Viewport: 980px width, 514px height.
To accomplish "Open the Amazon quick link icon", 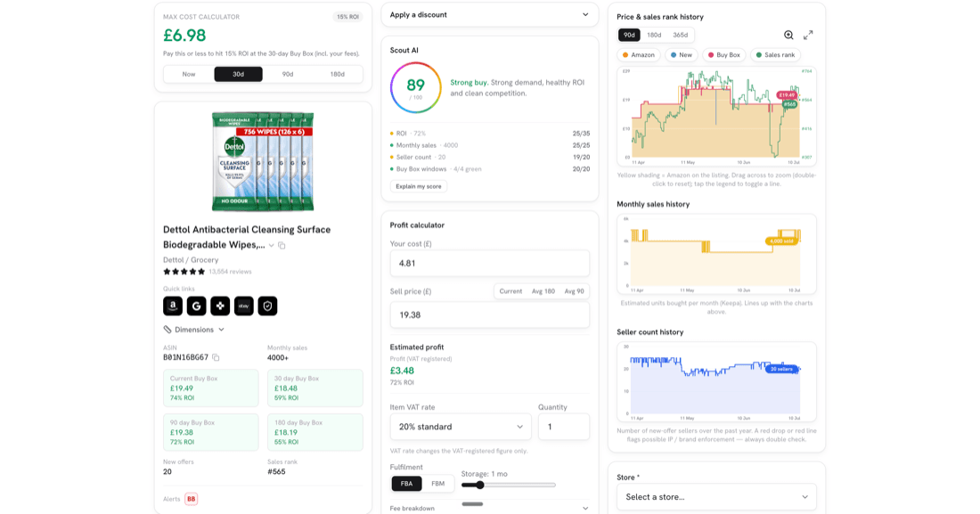I will coord(173,306).
